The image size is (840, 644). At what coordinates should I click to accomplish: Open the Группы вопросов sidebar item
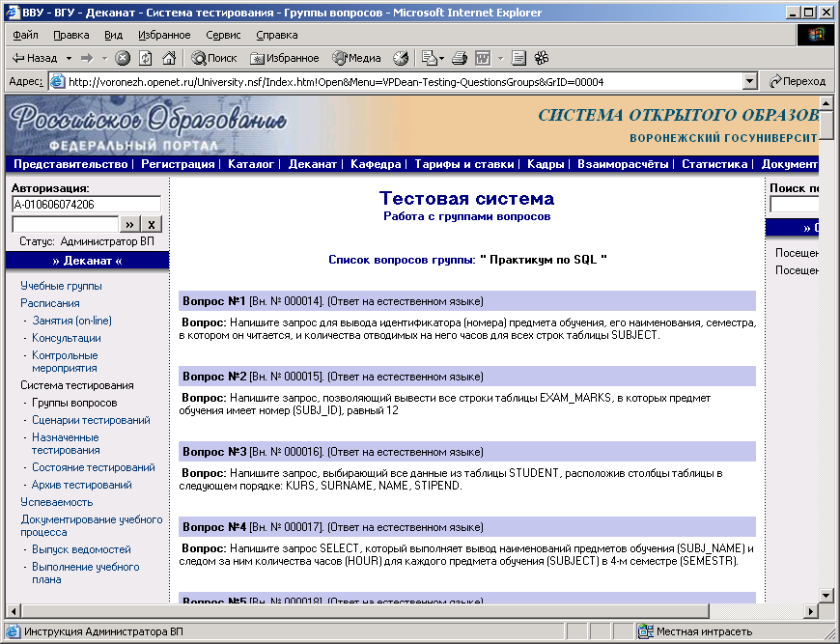coord(74,403)
